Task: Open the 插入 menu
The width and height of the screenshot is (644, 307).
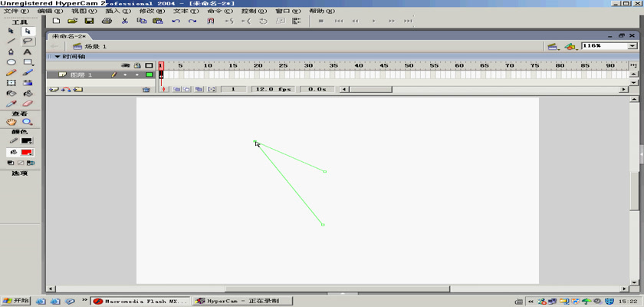Action: [118, 11]
